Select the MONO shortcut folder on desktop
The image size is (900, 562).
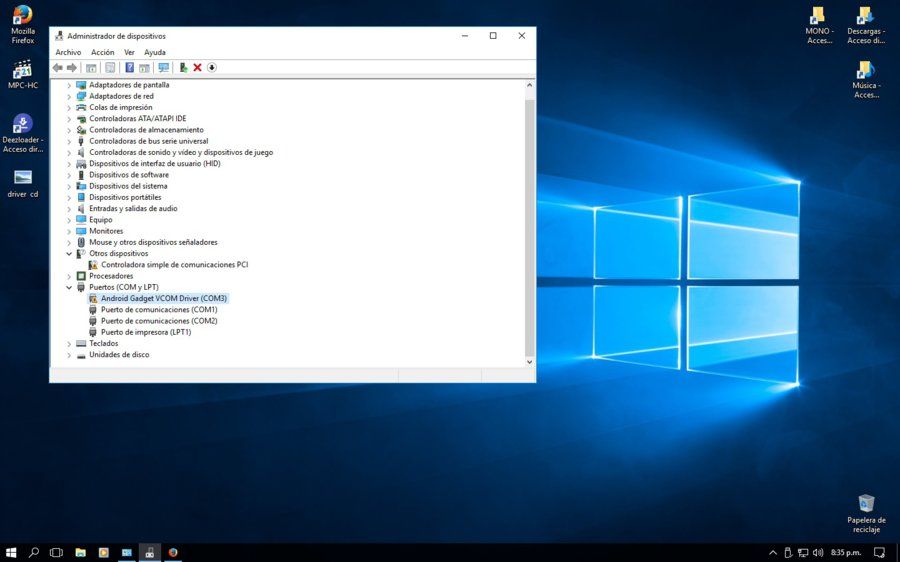point(819,25)
